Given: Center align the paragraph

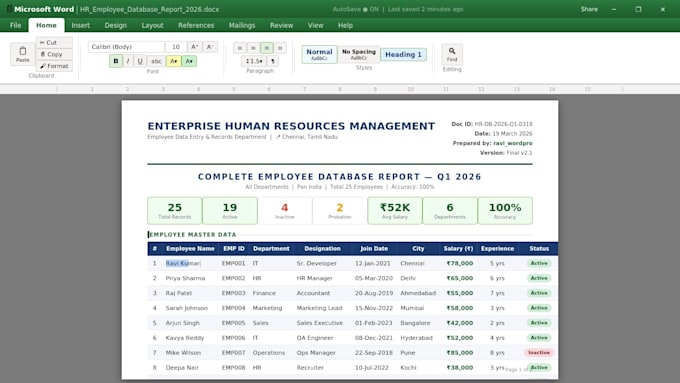Looking at the screenshot, I should (x=253, y=48).
